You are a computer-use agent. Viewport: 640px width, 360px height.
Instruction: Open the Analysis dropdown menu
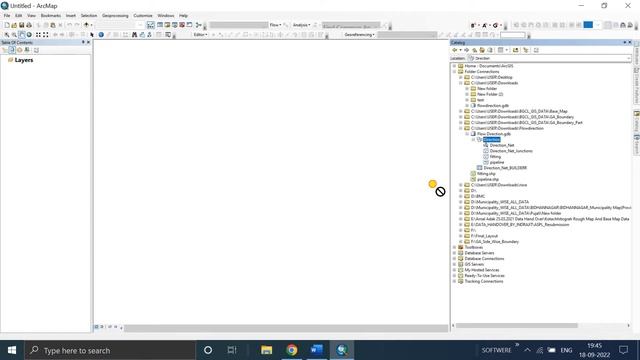click(x=302, y=25)
